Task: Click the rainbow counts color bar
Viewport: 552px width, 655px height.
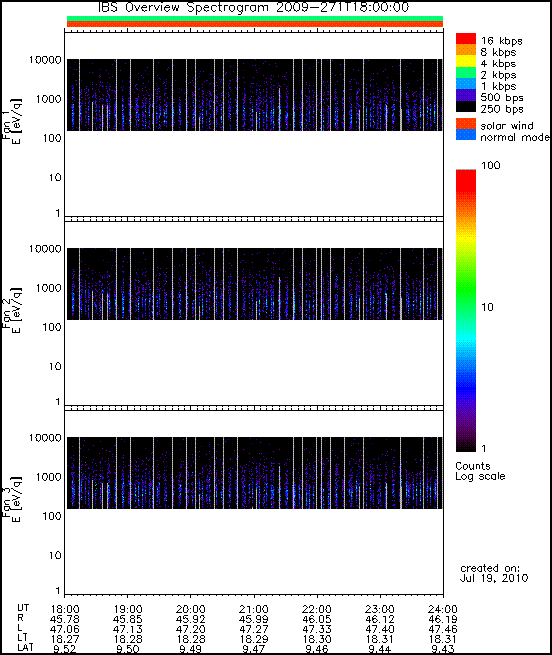Action: click(466, 310)
